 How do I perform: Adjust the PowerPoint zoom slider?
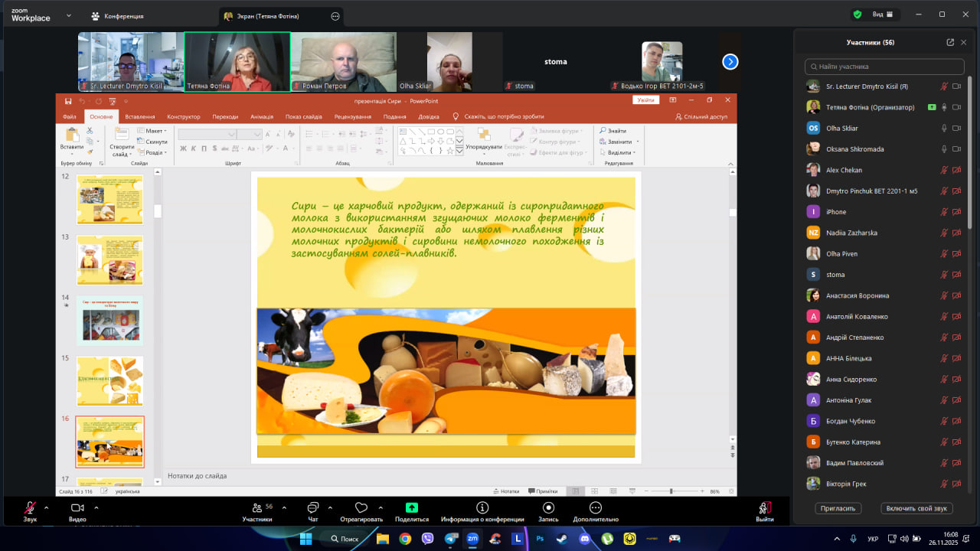671,491
